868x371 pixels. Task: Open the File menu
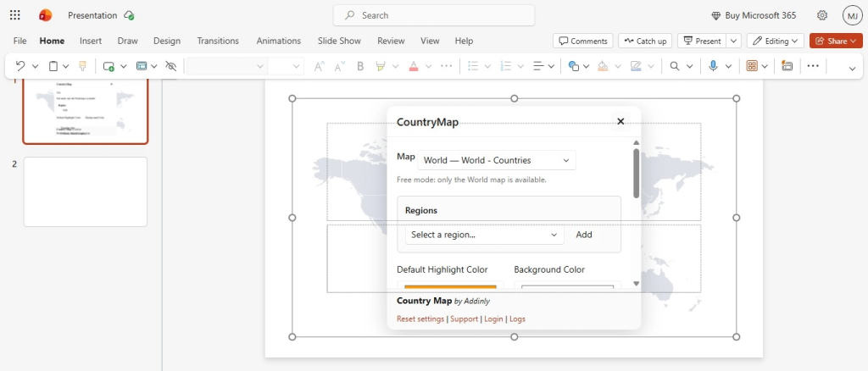pos(20,41)
